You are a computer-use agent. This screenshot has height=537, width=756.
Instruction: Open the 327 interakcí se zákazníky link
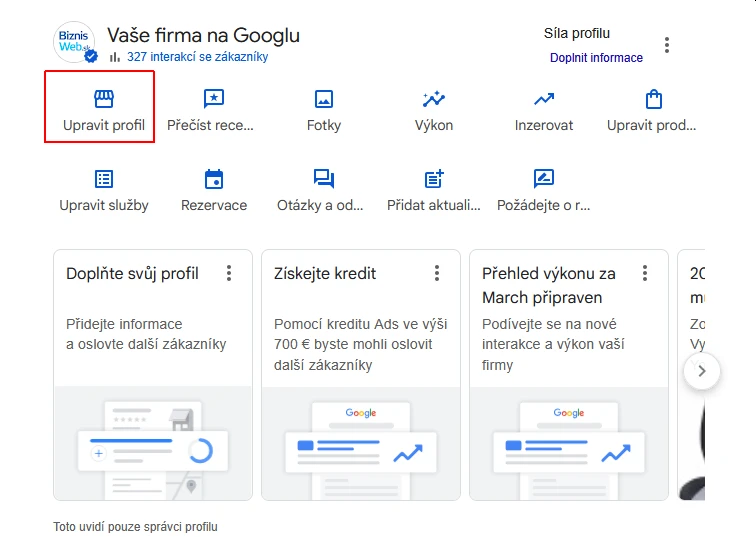coord(197,57)
